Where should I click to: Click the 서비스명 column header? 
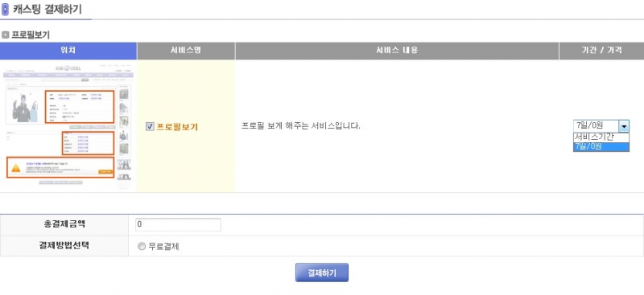186,51
